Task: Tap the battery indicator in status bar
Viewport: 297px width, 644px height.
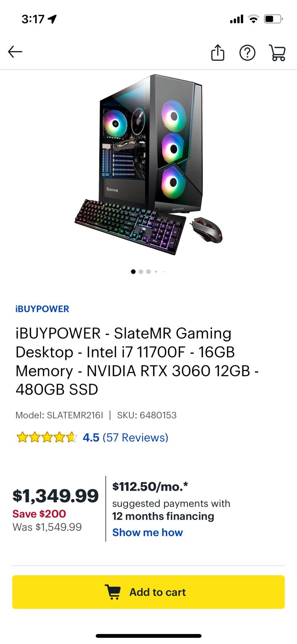Action: 273,19
